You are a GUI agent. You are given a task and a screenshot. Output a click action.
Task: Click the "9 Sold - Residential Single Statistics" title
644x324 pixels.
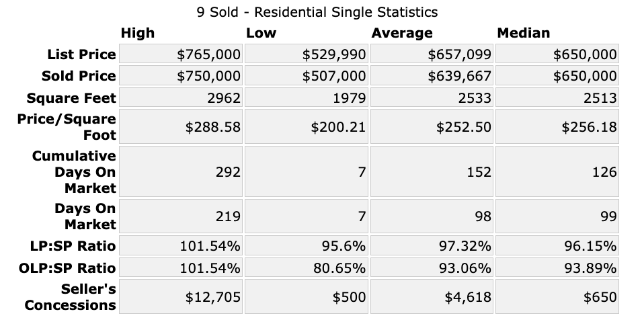coord(317,12)
